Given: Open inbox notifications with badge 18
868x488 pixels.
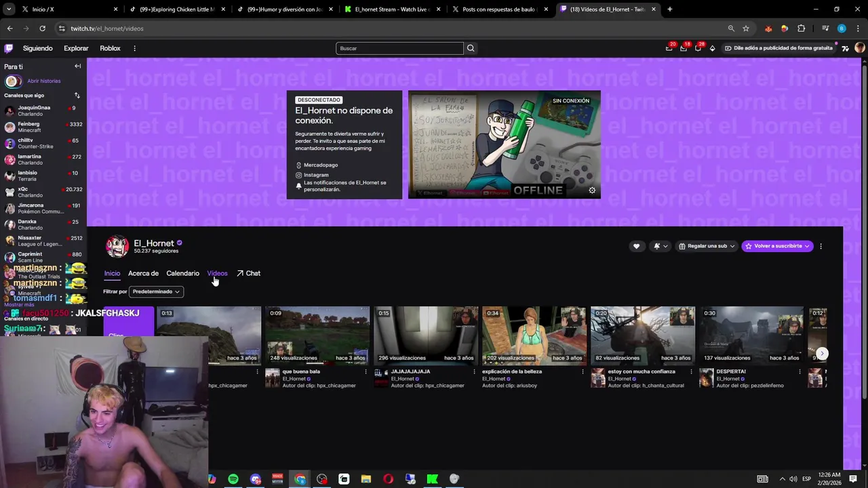Looking at the screenshot, I should 684,48.
